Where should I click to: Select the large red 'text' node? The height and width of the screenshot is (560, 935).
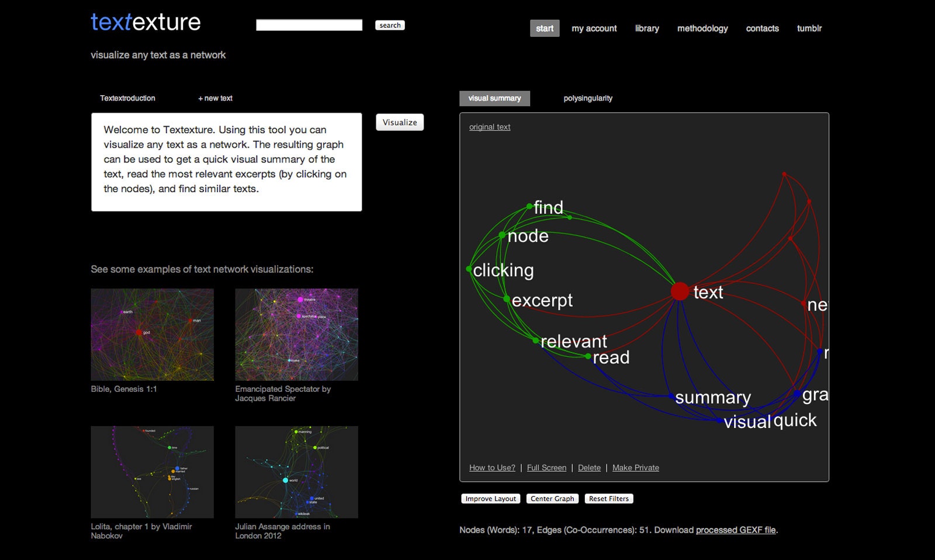pyautogui.click(x=680, y=291)
